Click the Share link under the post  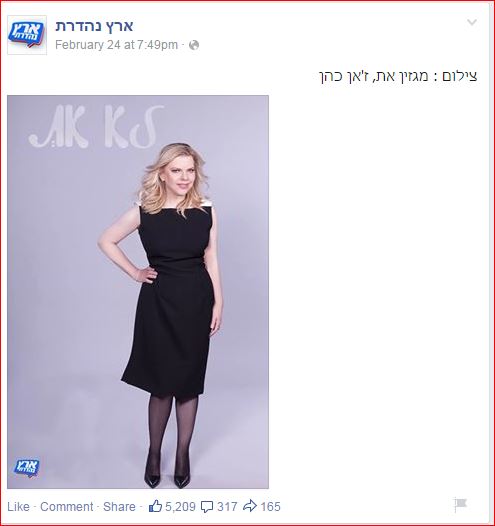pos(119,507)
